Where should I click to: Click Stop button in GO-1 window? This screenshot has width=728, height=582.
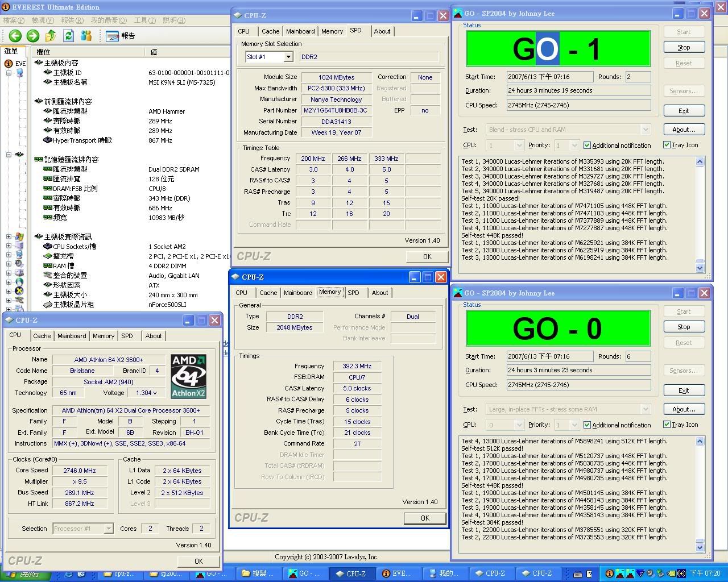pos(684,47)
